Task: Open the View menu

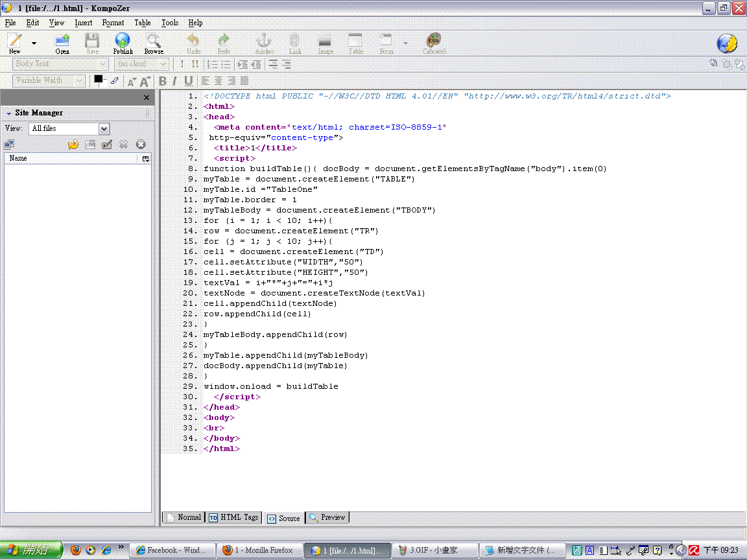Action: pyautogui.click(x=56, y=23)
